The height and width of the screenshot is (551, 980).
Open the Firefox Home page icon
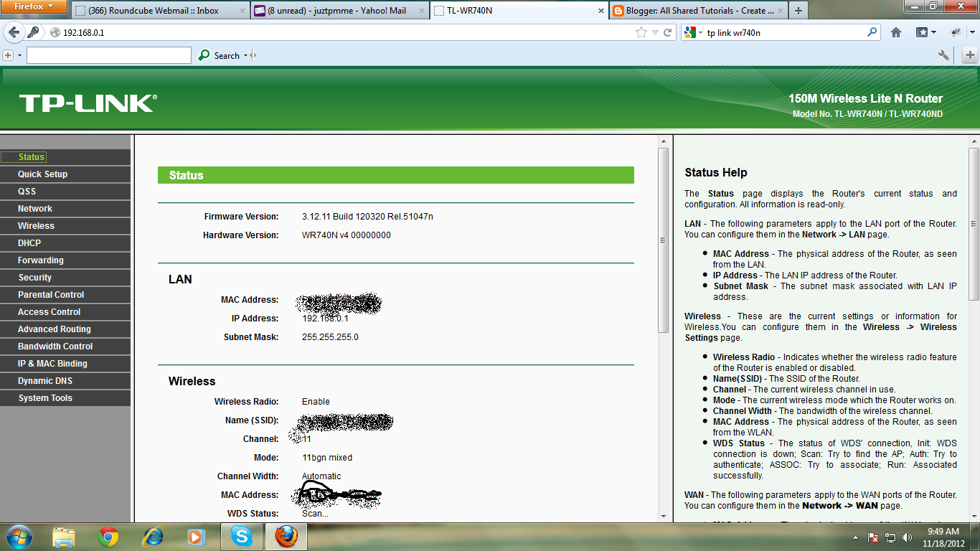896,32
